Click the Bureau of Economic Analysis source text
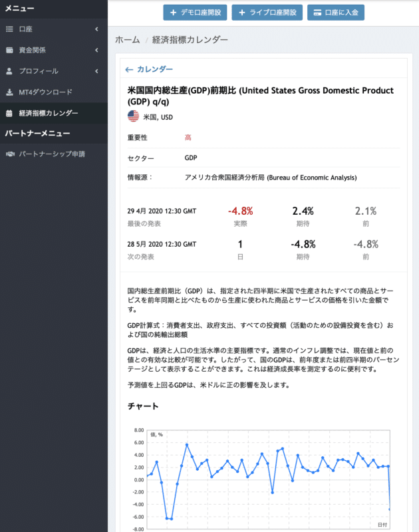419x532 pixels. (271, 178)
